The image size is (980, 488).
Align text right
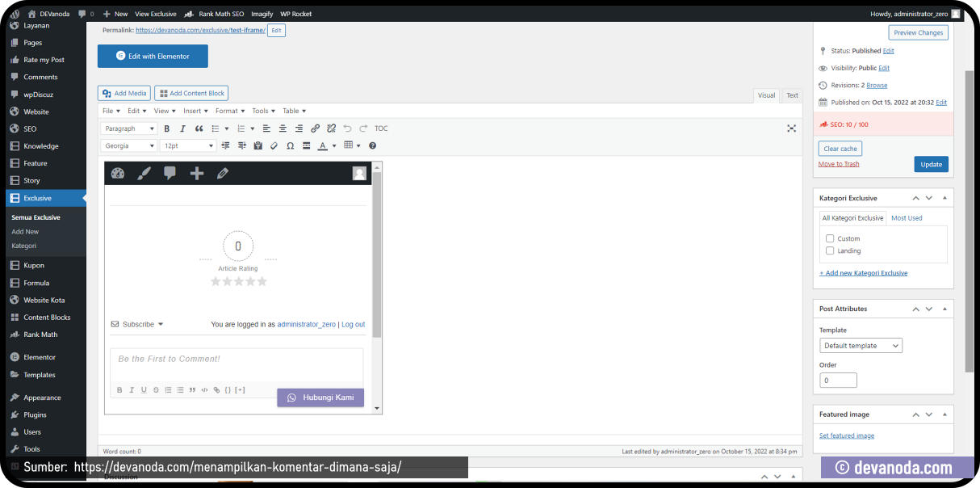tap(299, 128)
